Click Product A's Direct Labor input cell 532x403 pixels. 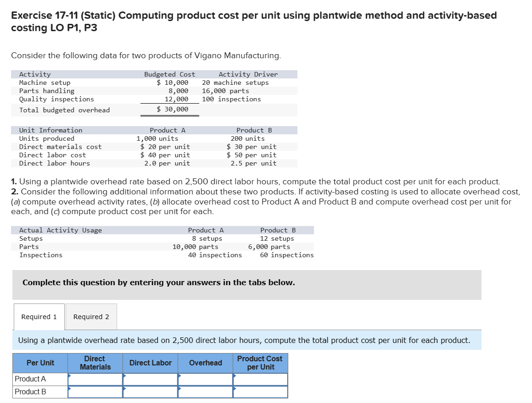tap(150, 379)
